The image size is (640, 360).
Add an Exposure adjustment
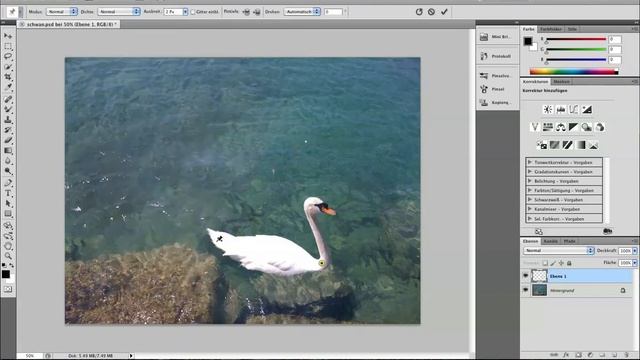click(x=587, y=109)
